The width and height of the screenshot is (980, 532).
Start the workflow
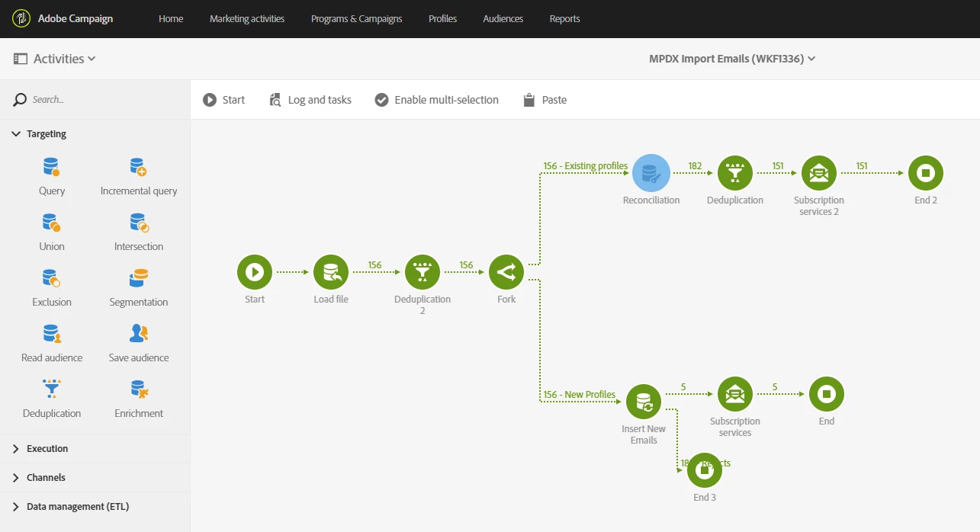click(224, 100)
